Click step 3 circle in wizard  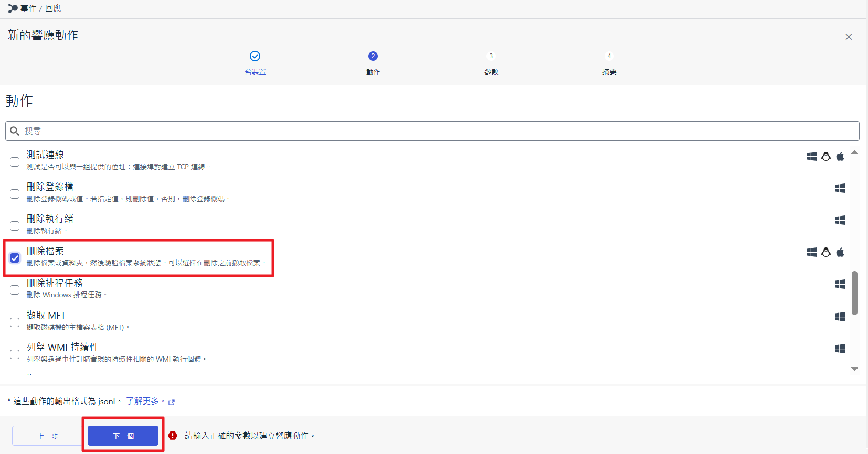pos(491,56)
